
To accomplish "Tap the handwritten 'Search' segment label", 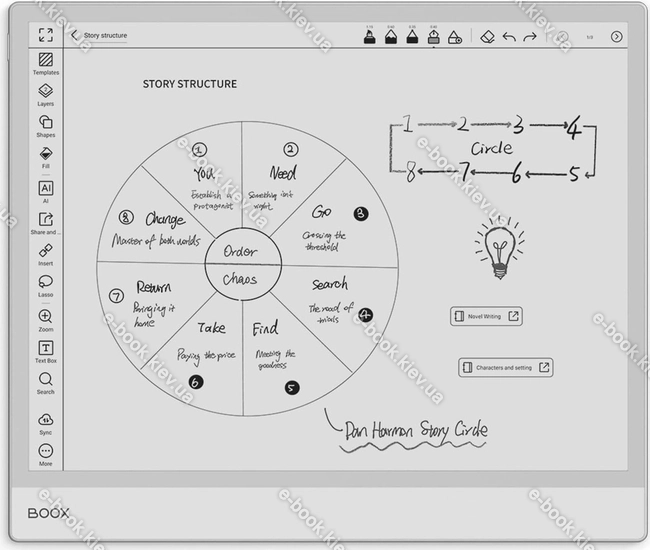I will pos(330,284).
